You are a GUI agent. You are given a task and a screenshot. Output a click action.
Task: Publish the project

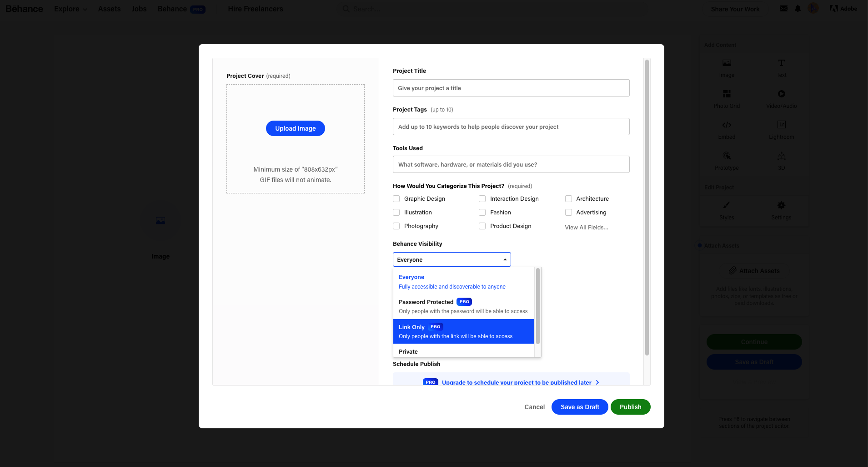630,406
